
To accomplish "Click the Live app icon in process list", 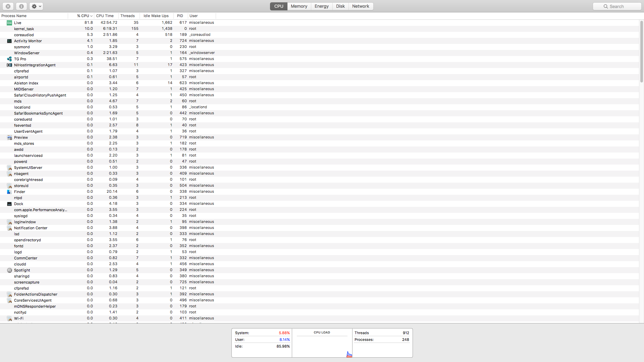I will coord(9,23).
